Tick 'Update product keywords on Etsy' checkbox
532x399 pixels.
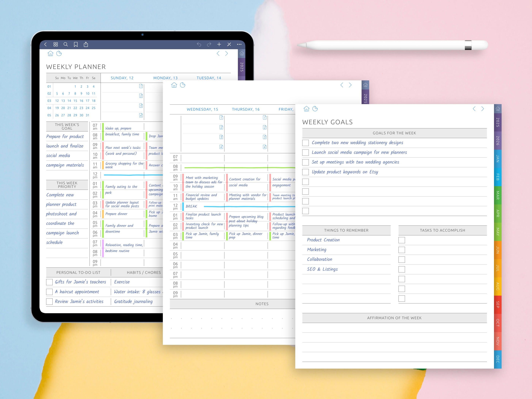[x=305, y=172]
